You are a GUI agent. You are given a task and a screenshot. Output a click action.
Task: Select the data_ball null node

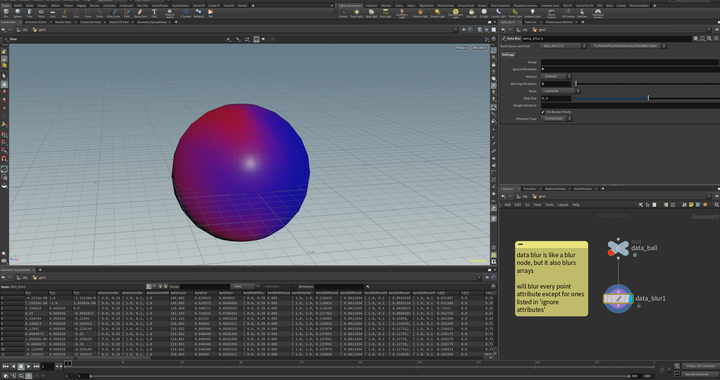[618, 248]
